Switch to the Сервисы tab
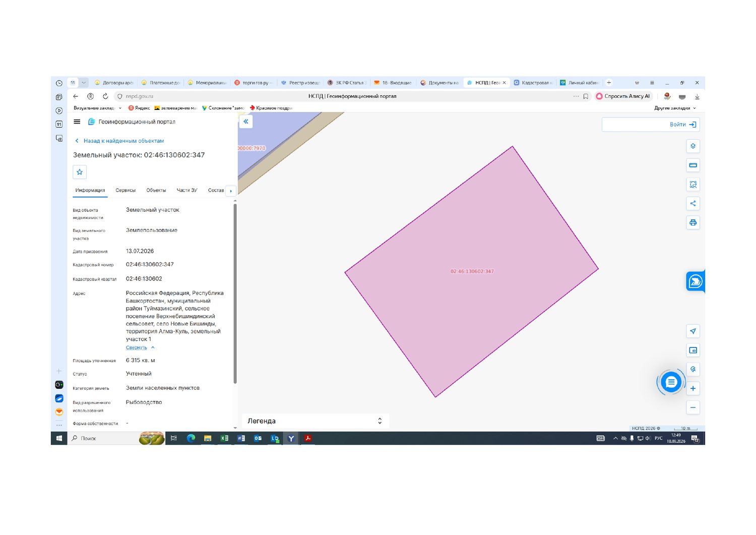 click(x=125, y=191)
